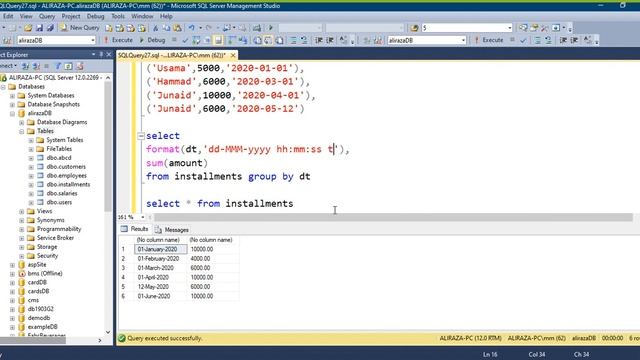Select the dbo.salaries table
The height and width of the screenshot is (360, 640).
(62, 193)
